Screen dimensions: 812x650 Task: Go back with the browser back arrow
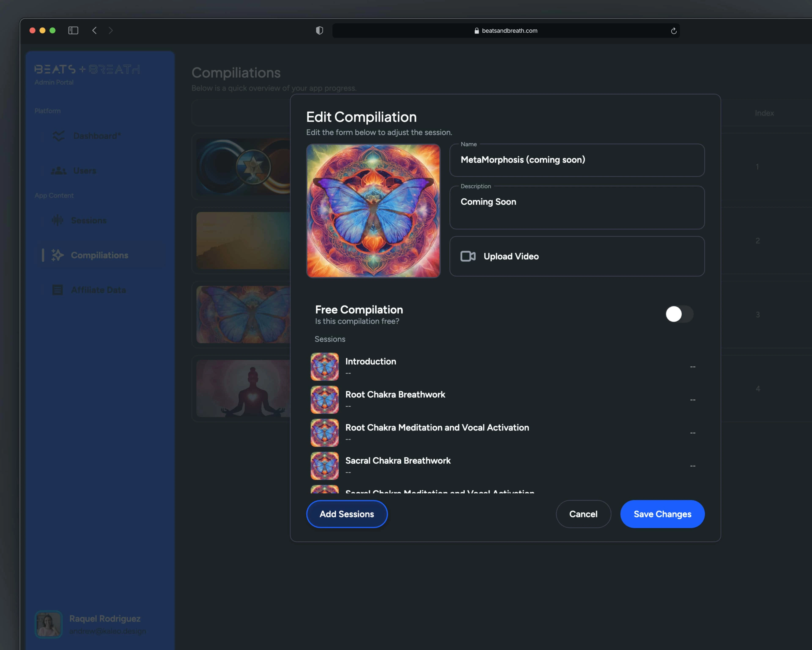(95, 30)
